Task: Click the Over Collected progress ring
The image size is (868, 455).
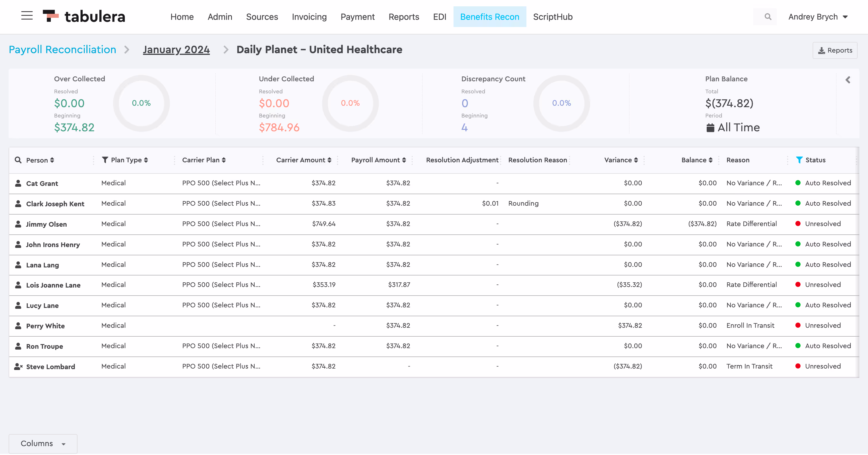Action: pyautogui.click(x=141, y=103)
